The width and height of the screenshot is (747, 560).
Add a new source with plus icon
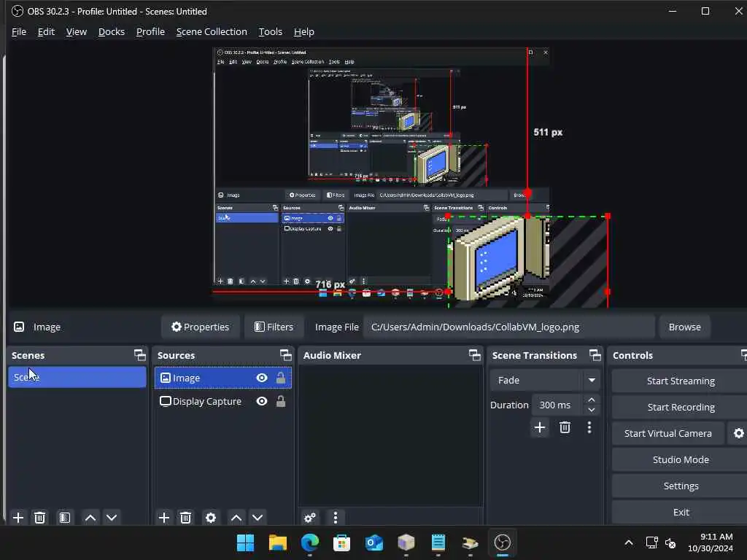point(164,518)
